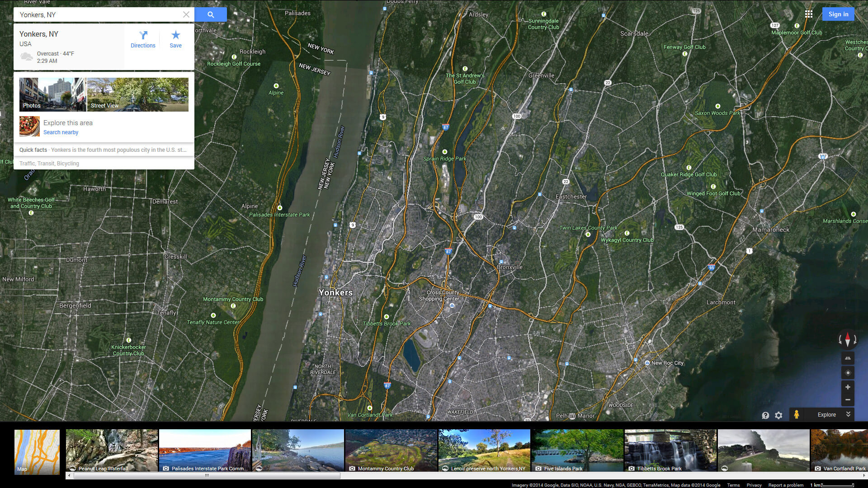Click the Sign in button
The height and width of the screenshot is (488, 868).
pos(838,14)
